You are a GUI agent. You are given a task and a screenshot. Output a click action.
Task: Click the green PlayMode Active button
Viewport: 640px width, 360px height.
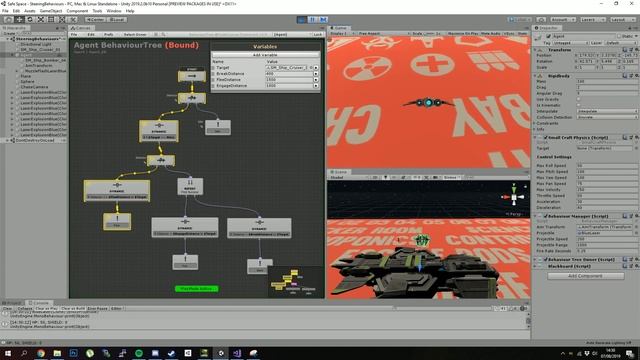(x=197, y=289)
